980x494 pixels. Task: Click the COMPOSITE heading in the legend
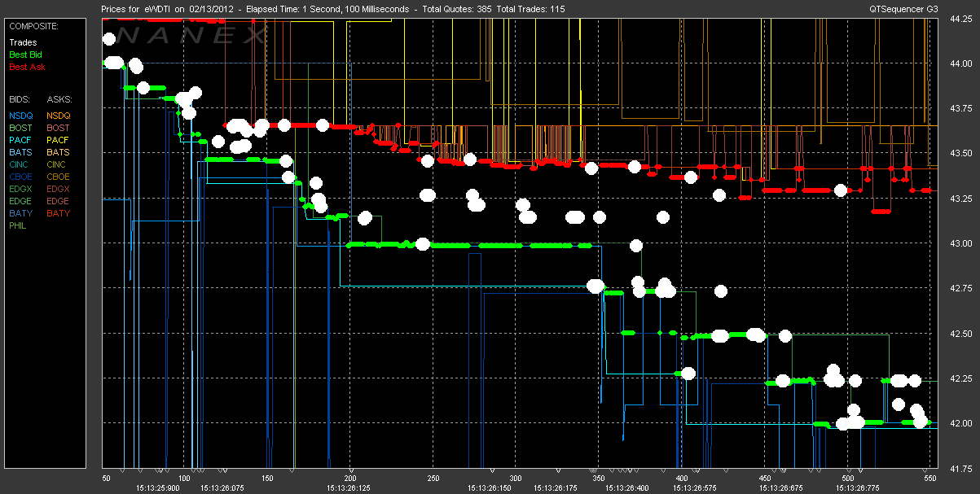point(32,26)
